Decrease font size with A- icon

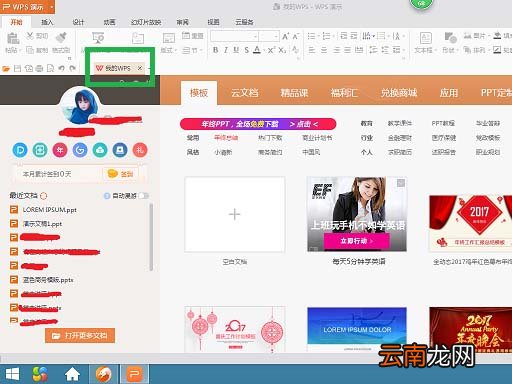click(296, 36)
